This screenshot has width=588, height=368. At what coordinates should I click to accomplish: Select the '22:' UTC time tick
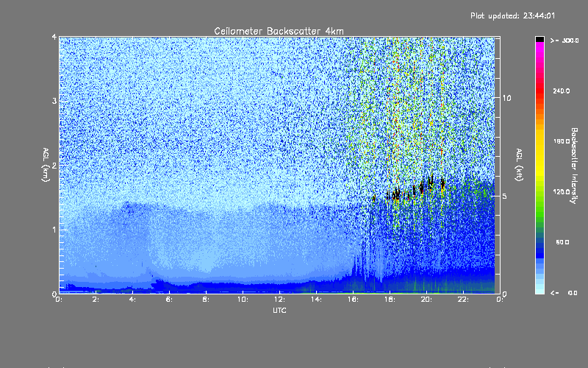[463, 300]
